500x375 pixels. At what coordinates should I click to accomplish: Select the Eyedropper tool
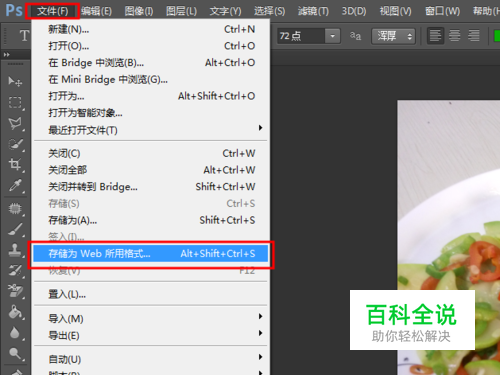(x=15, y=185)
